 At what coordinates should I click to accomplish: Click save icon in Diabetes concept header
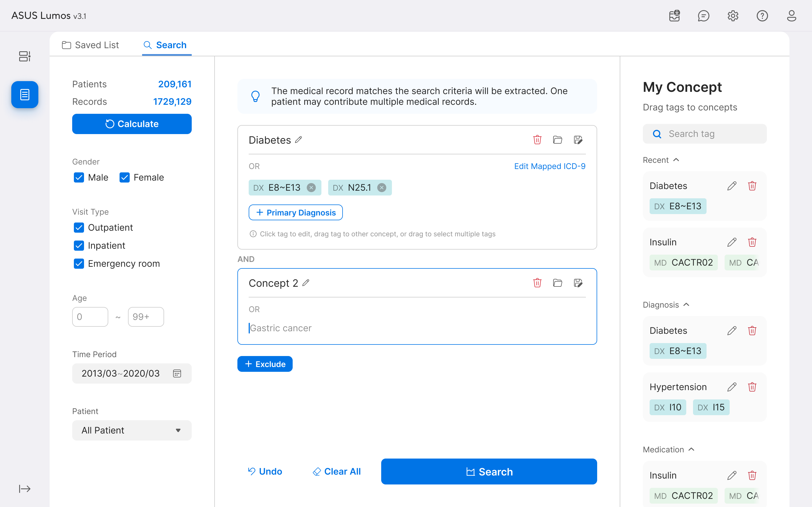point(578,140)
